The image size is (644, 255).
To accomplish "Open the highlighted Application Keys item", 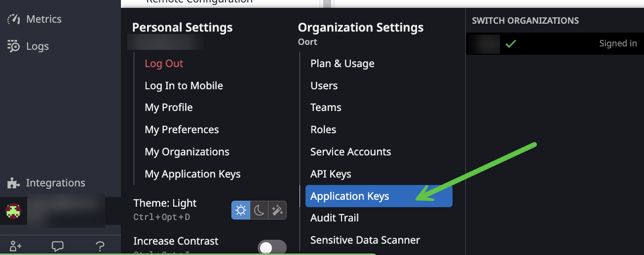I will click(x=350, y=196).
